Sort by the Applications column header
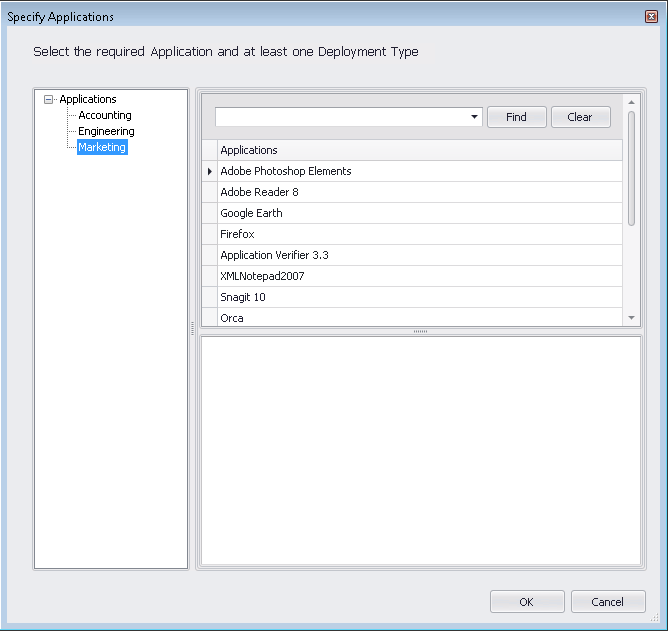 [419, 150]
